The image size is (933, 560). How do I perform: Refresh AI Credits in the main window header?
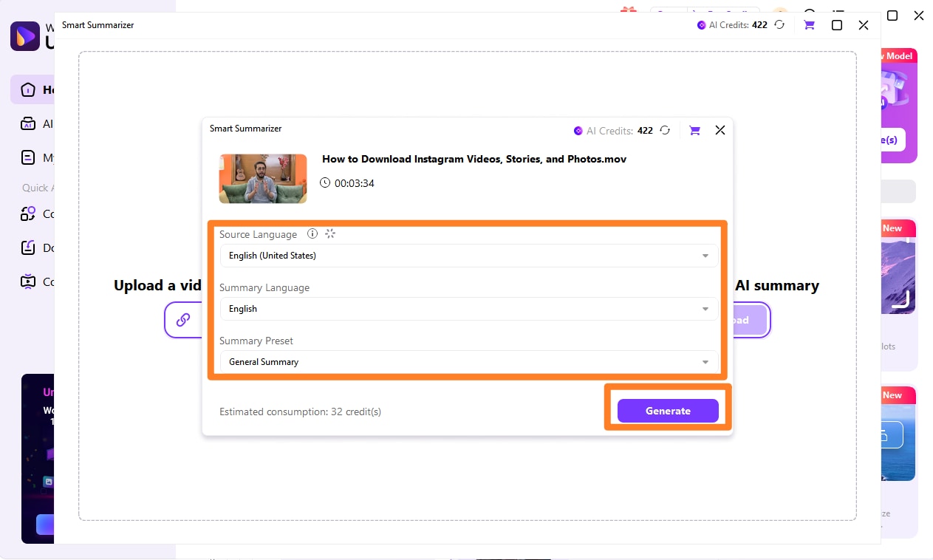click(778, 24)
